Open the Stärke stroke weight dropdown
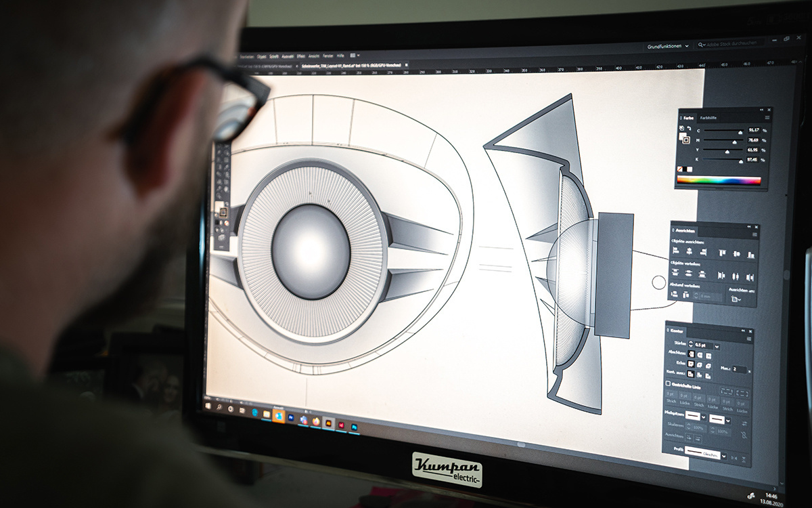 [717, 346]
